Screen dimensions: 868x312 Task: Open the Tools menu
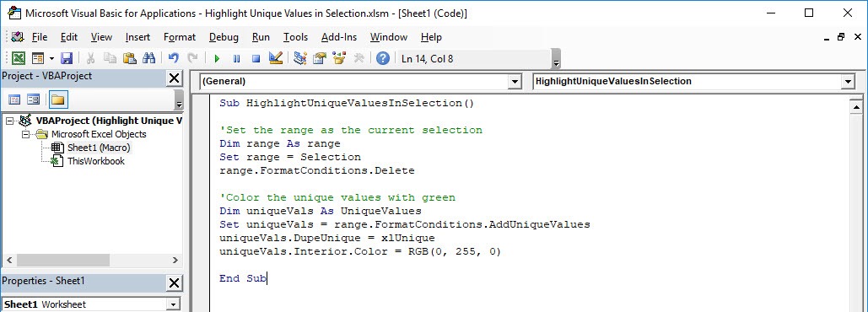coord(295,37)
